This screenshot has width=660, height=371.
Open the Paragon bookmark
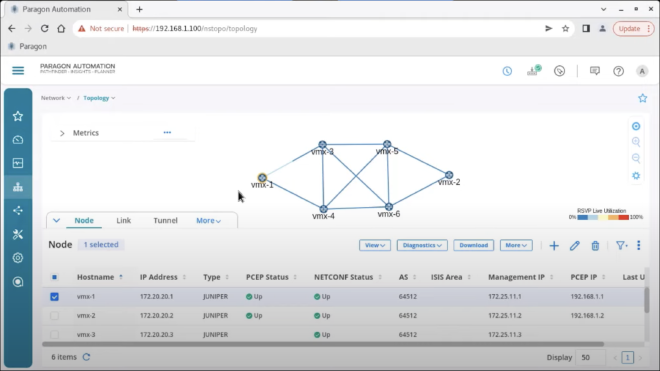click(27, 46)
